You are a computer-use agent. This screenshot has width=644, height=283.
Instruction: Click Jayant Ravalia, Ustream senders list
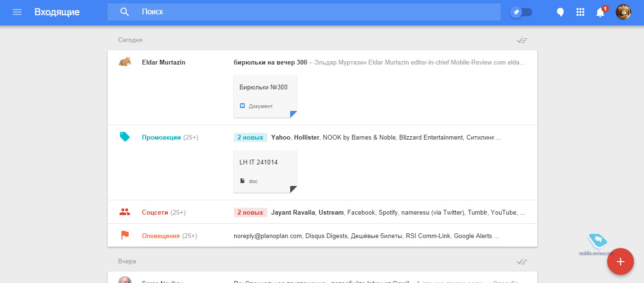pyautogui.click(x=398, y=212)
